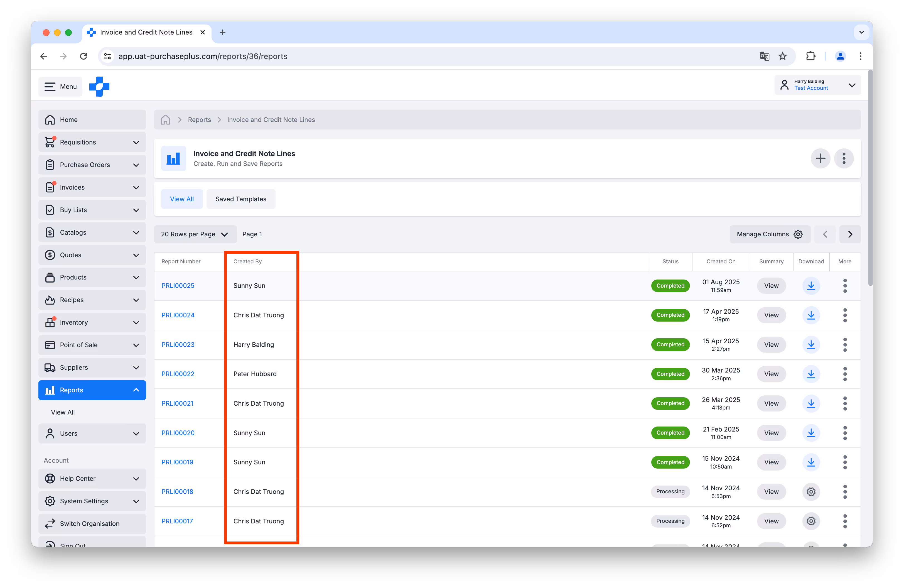The image size is (904, 588).
Task: Open the hamburger Menu button
Action: coord(60,87)
